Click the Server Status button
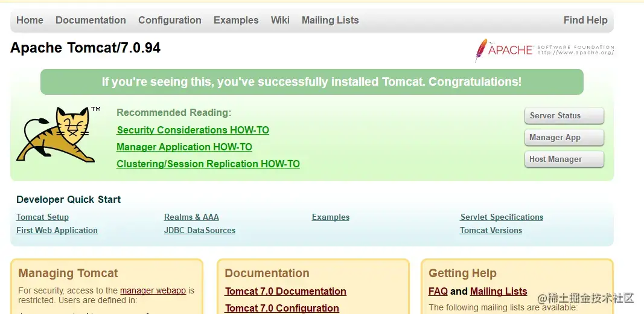The width and height of the screenshot is (644, 314). pos(564,115)
